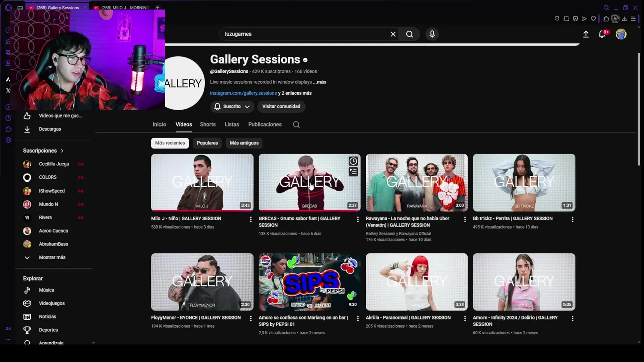Screen dimensions: 644x362
Task: Open the Opera extensions cube icon
Action: pyautogui.click(x=606, y=19)
